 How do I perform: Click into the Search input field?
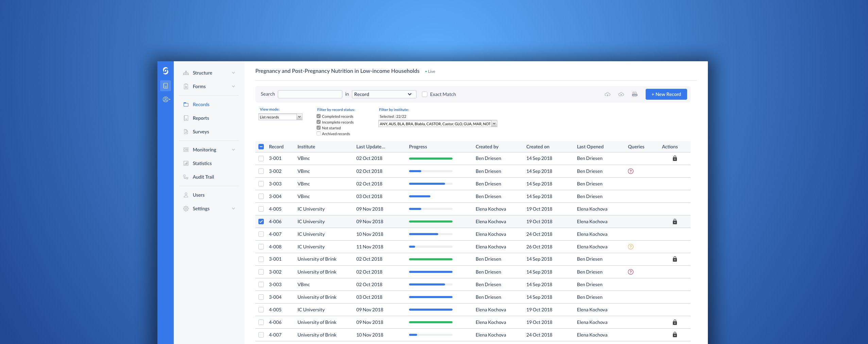[x=310, y=94]
